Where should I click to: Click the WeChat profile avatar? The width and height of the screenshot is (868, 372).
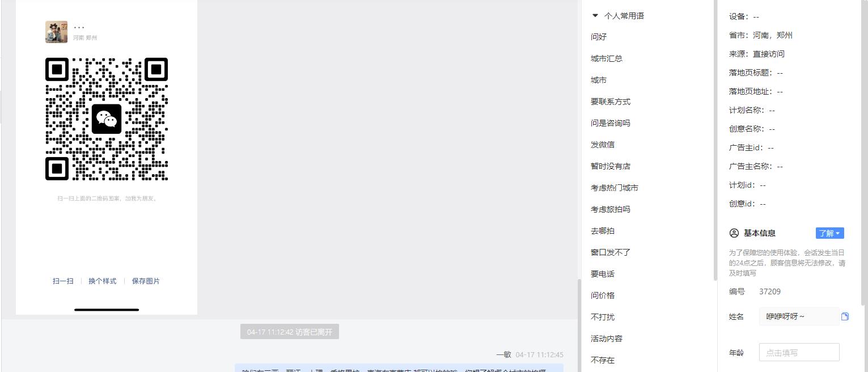tap(56, 32)
